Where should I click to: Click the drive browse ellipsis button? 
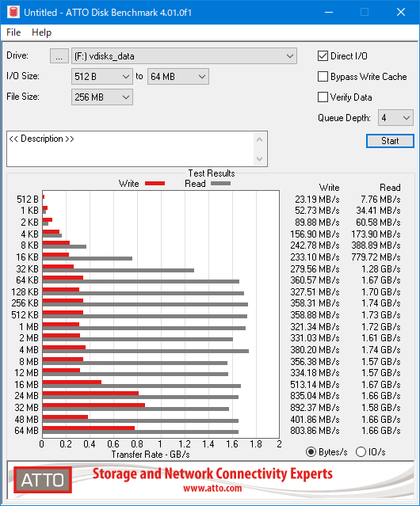59,56
